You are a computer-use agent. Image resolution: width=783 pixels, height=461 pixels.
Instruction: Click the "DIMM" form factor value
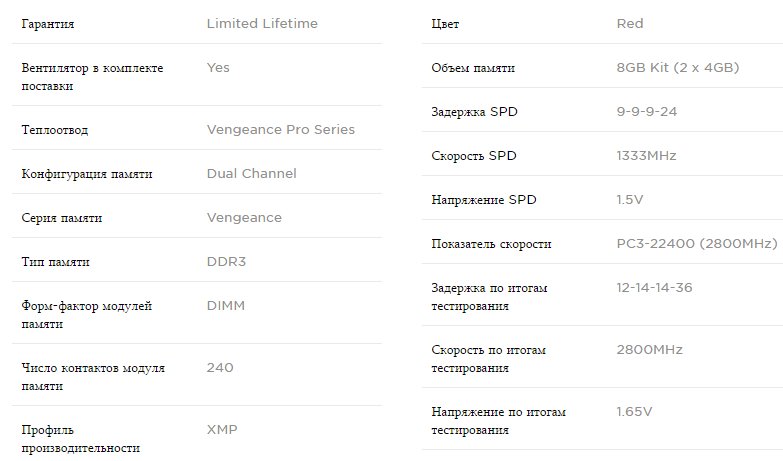(x=225, y=305)
